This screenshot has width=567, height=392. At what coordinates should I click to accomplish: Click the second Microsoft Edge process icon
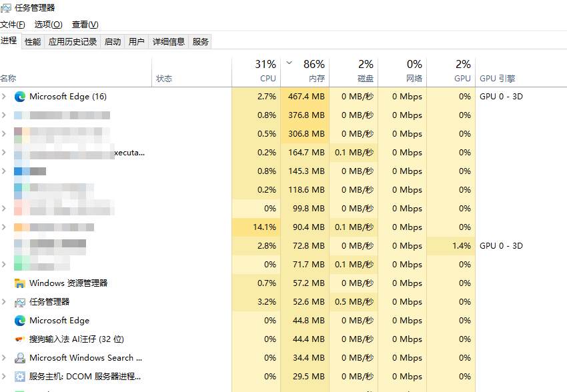(20, 321)
